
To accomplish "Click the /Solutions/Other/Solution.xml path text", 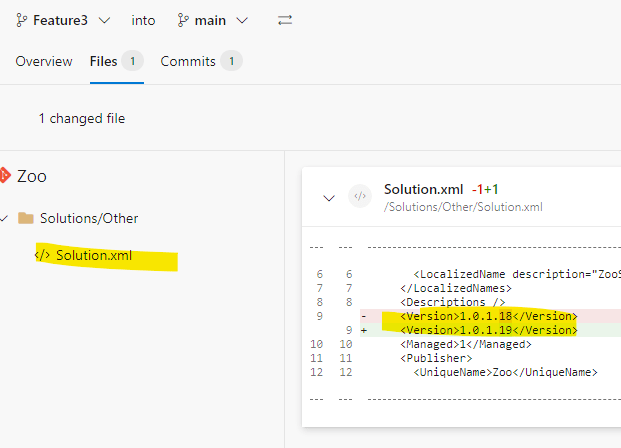I will coord(463,207).
